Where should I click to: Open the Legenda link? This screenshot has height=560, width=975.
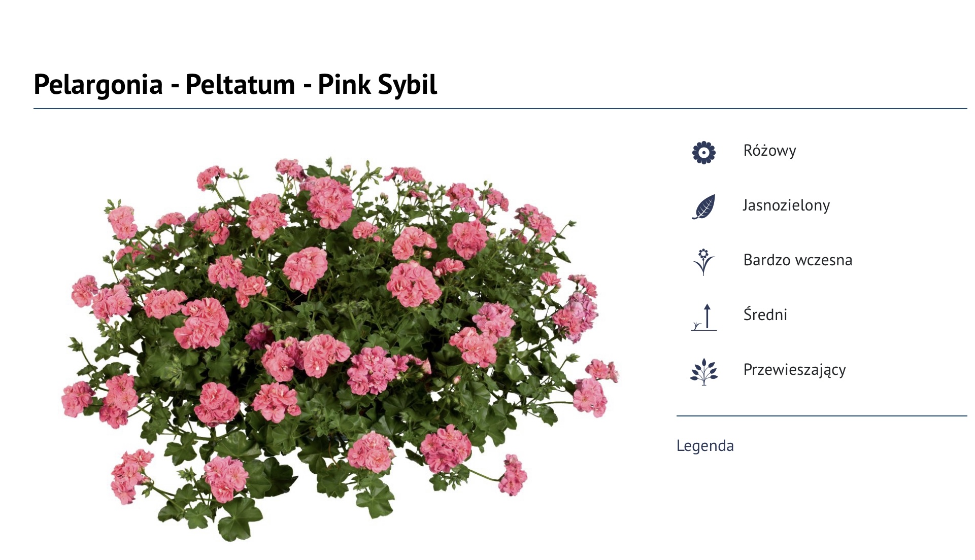(705, 446)
